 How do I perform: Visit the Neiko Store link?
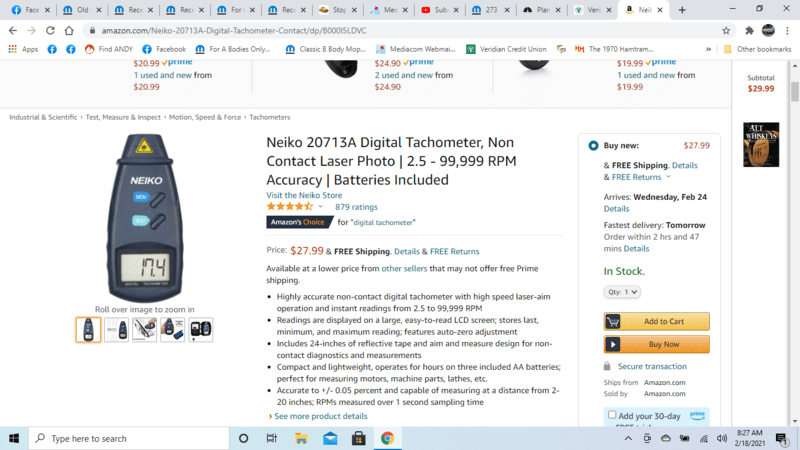304,195
